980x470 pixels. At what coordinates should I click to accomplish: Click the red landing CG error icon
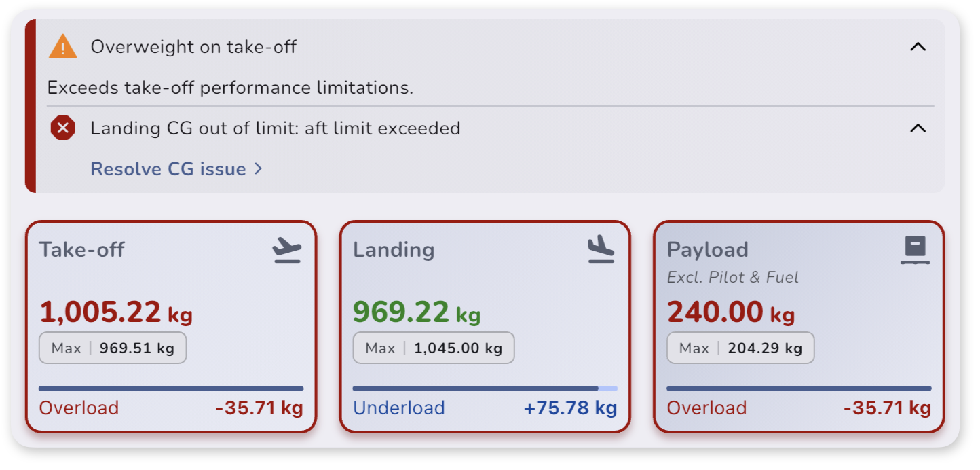tap(63, 128)
